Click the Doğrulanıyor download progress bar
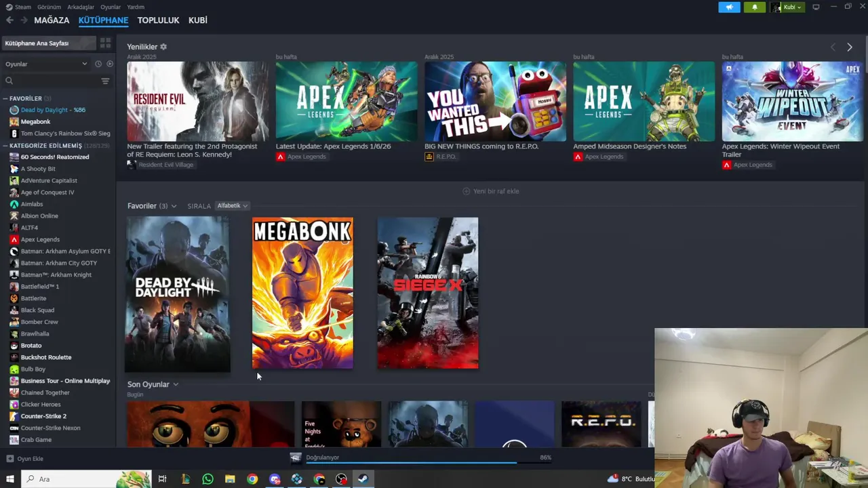 (x=427, y=463)
